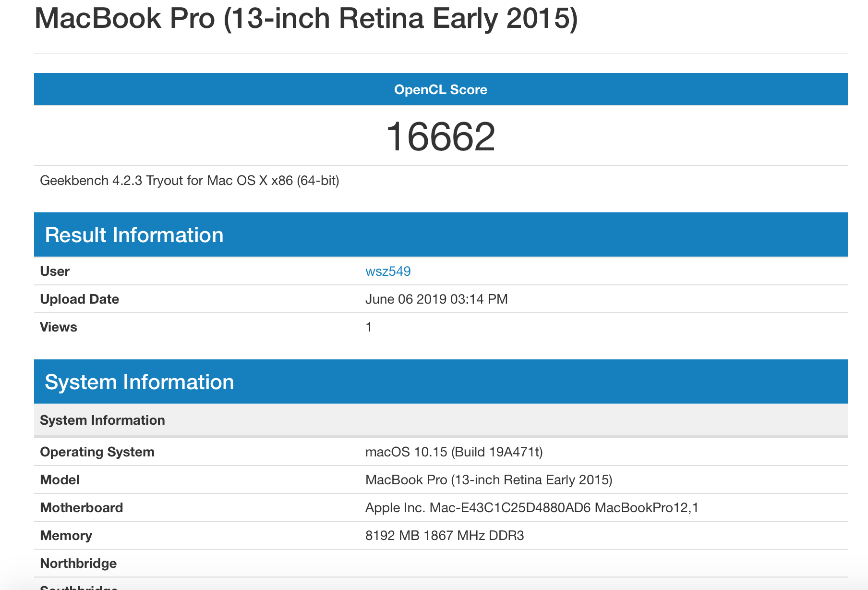The height and width of the screenshot is (590, 868).
Task: Select Geekbench 4.2.3 Tryout version text
Action: [190, 181]
